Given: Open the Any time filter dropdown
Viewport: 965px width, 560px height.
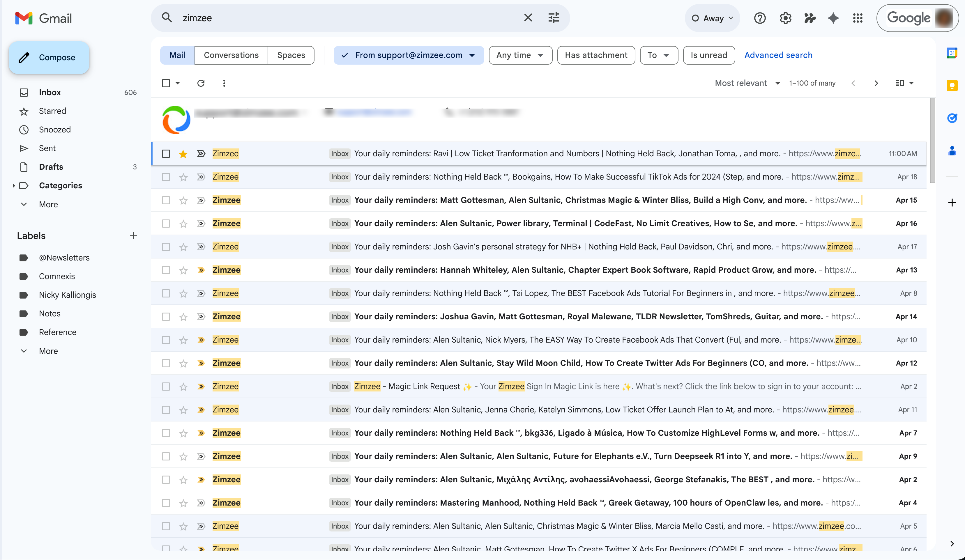Looking at the screenshot, I should pos(520,55).
